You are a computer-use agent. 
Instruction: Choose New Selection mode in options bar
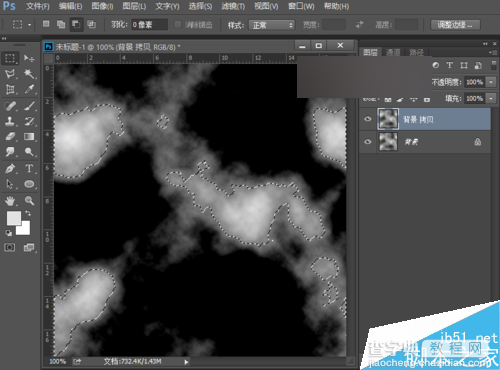pyautogui.click(x=46, y=24)
